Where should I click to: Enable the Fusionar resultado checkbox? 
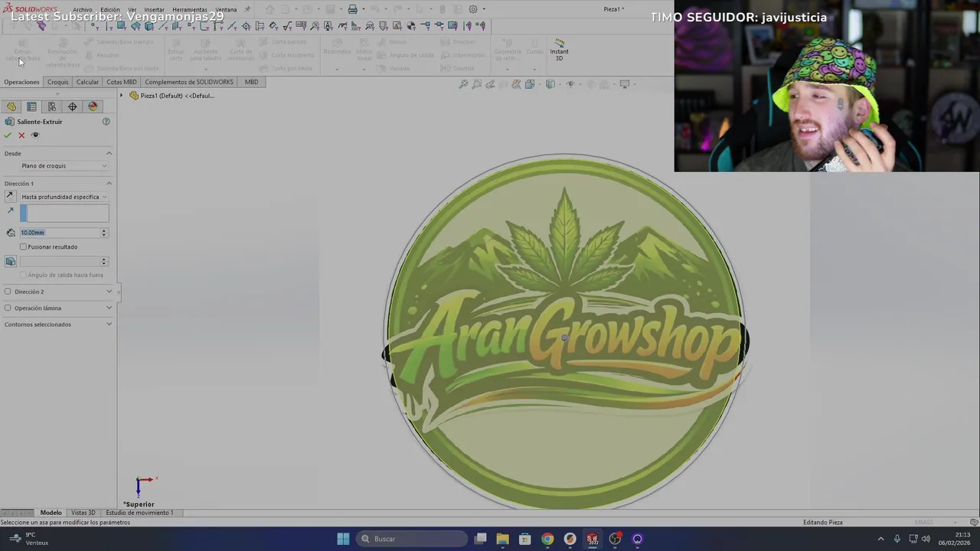[24, 247]
